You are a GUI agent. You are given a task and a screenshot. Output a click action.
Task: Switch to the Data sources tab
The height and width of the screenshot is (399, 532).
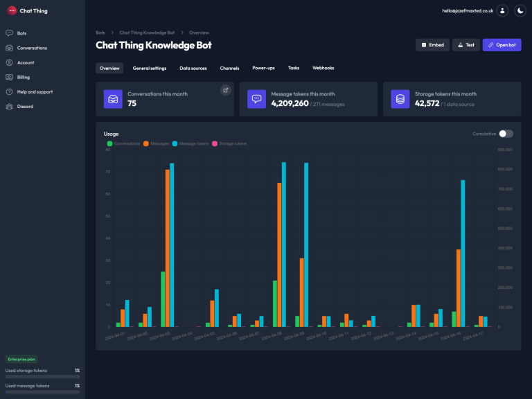tap(193, 69)
